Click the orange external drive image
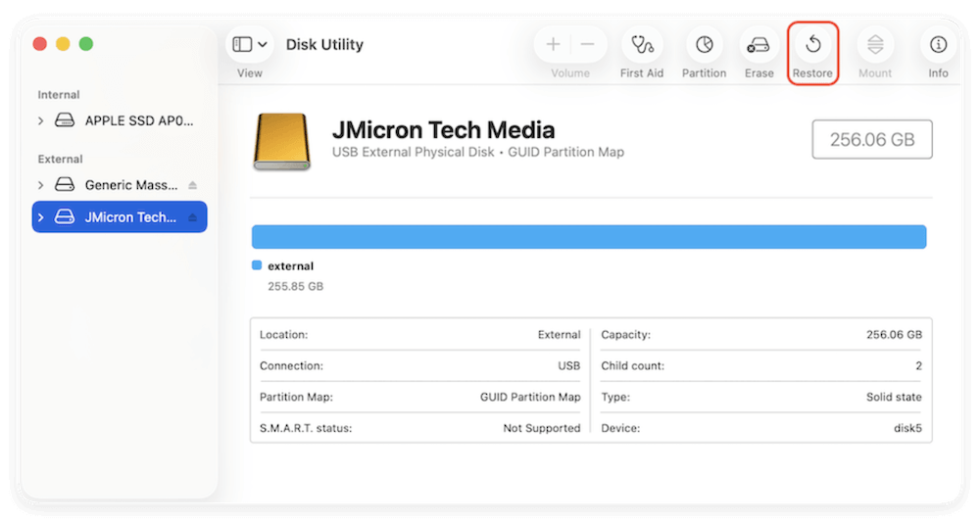Screen dimensions: 980x522 click(x=282, y=141)
